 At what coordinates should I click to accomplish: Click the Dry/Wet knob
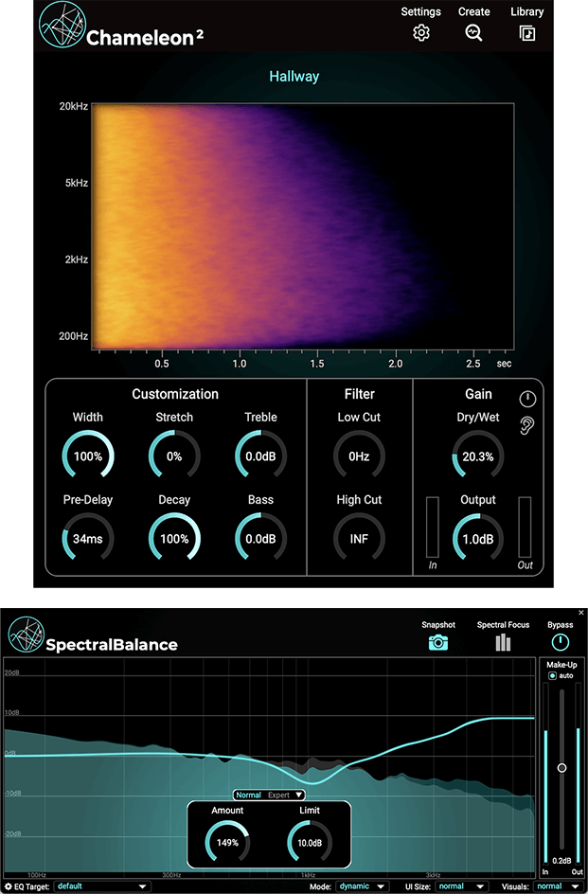click(478, 456)
